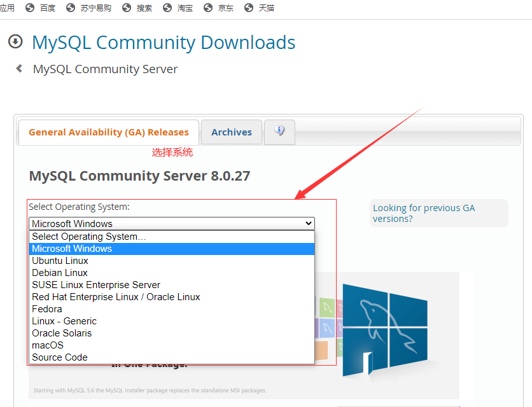Image resolution: width=532 pixels, height=407 pixels.
Task: Click the globe icon beside 苏宁易购
Action: point(71,8)
